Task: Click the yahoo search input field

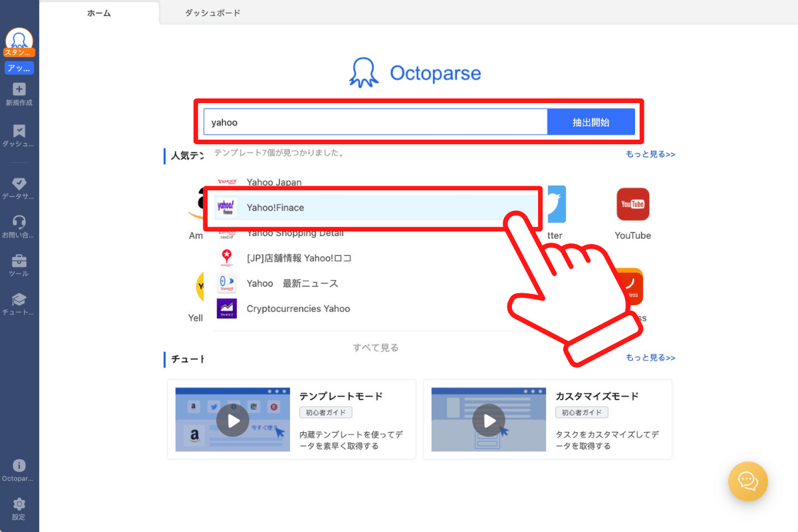Action: (372, 122)
